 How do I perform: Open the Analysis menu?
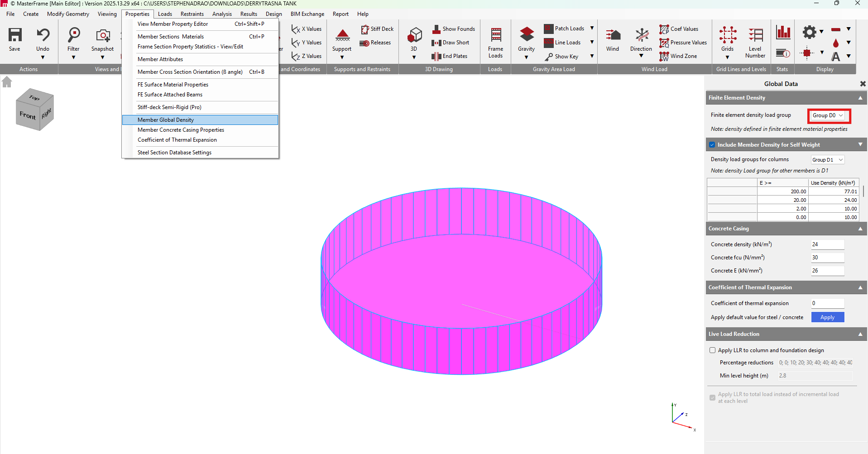click(222, 14)
